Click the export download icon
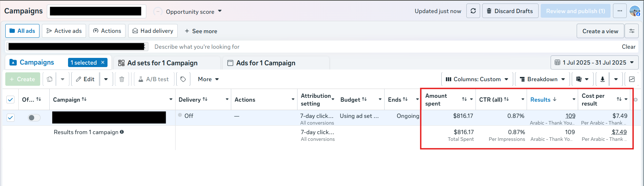644x186 pixels. click(x=602, y=79)
